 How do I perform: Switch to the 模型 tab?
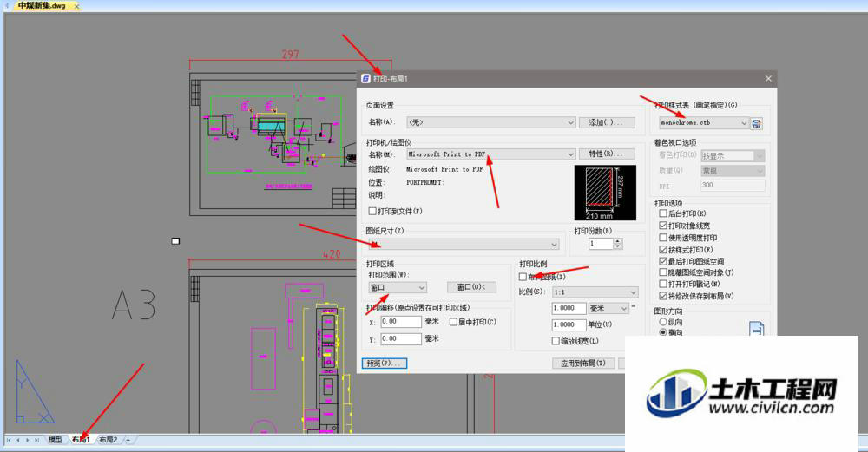click(x=55, y=440)
